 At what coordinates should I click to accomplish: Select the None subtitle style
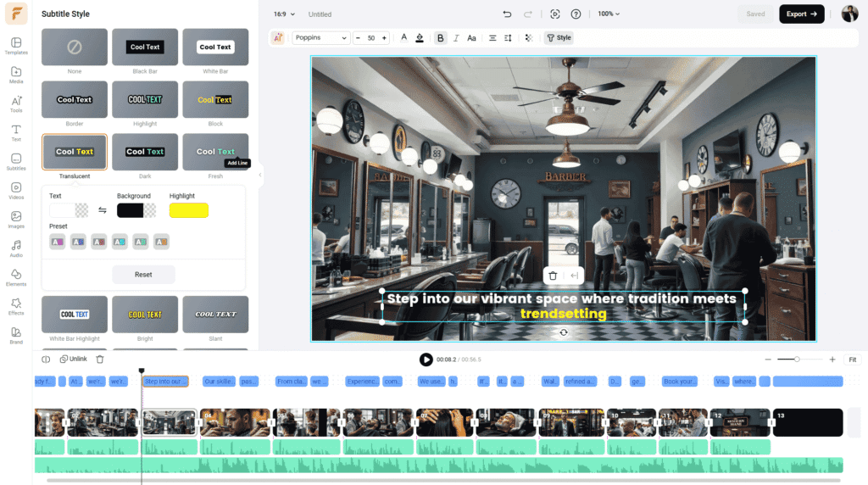pos(75,47)
